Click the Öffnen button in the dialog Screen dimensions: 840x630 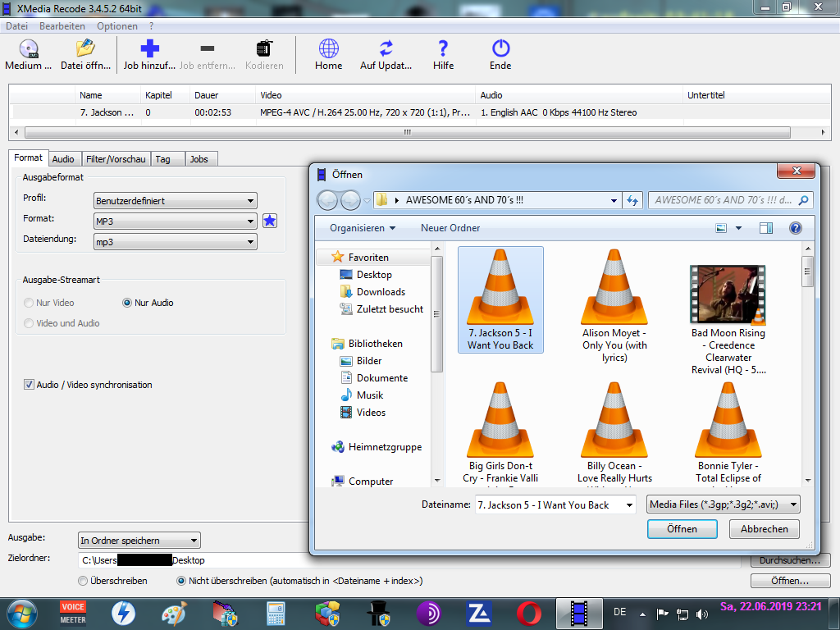[x=682, y=529]
